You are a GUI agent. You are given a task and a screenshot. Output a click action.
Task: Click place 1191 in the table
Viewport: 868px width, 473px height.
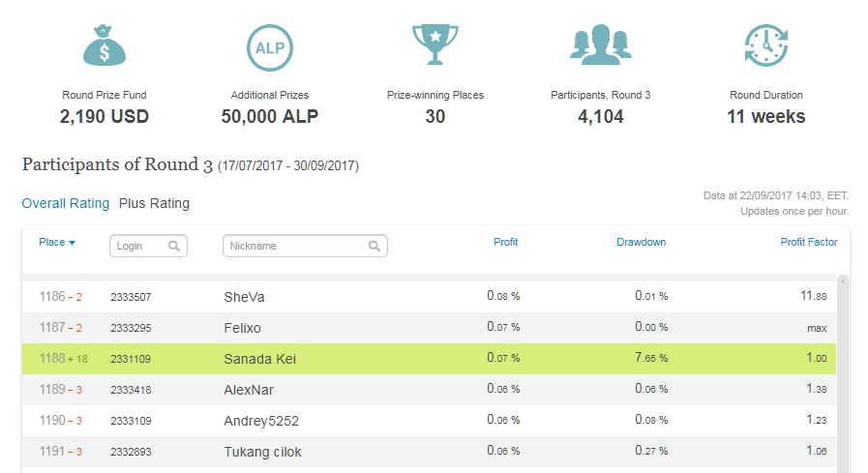(52, 452)
